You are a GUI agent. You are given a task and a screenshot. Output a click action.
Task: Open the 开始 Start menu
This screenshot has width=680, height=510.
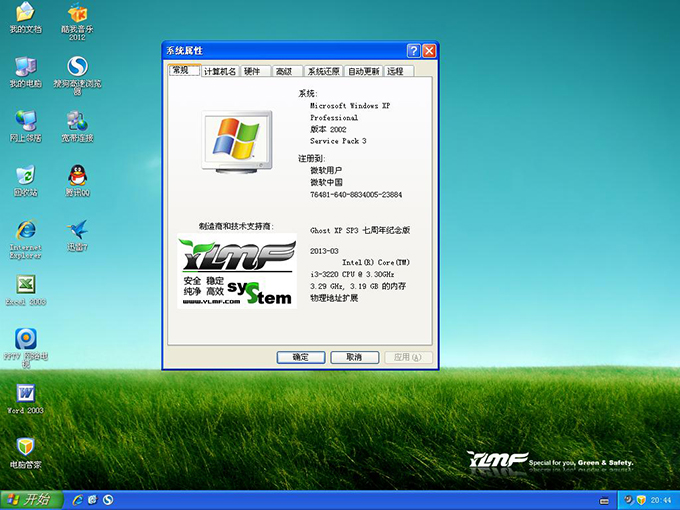(x=28, y=499)
